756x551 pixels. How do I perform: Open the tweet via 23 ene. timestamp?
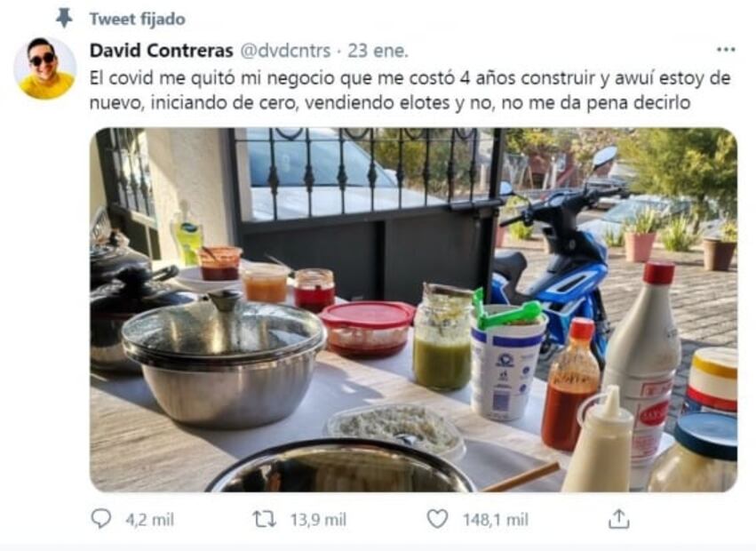pyautogui.click(x=378, y=50)
